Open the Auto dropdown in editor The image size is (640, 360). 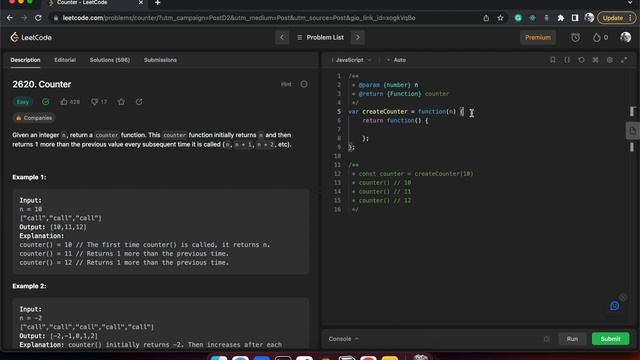point(397,60)
